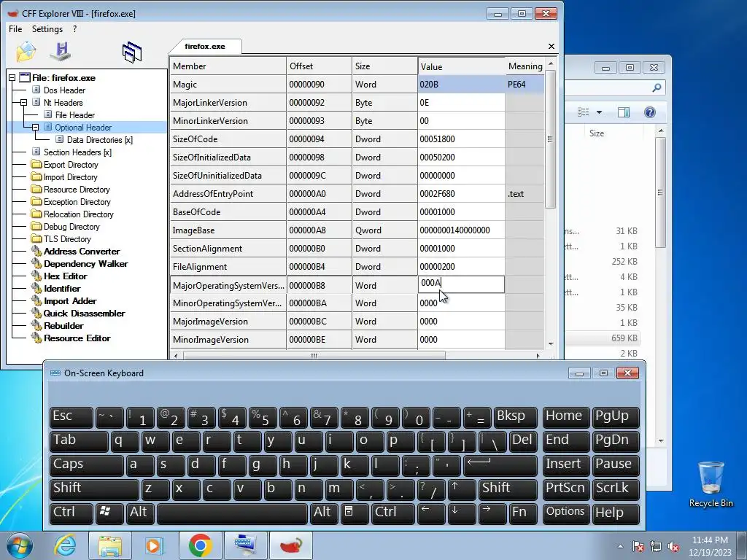Click the Bksp key on On-Screen Keyboard
Image resolution: width=747 pixels, height=560 pixels.
pyautogui.click(x=516, y=417)
